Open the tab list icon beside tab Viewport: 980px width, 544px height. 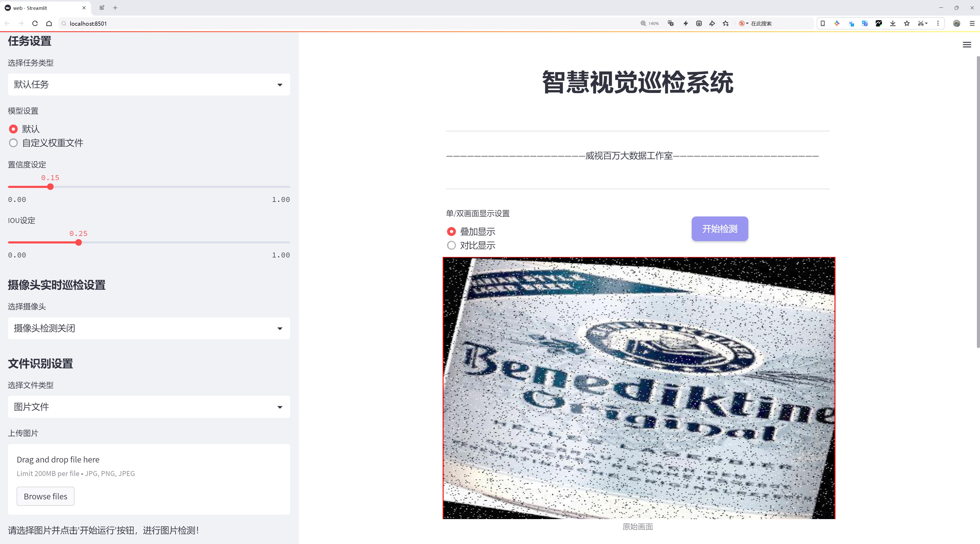(x=101, y=8)
